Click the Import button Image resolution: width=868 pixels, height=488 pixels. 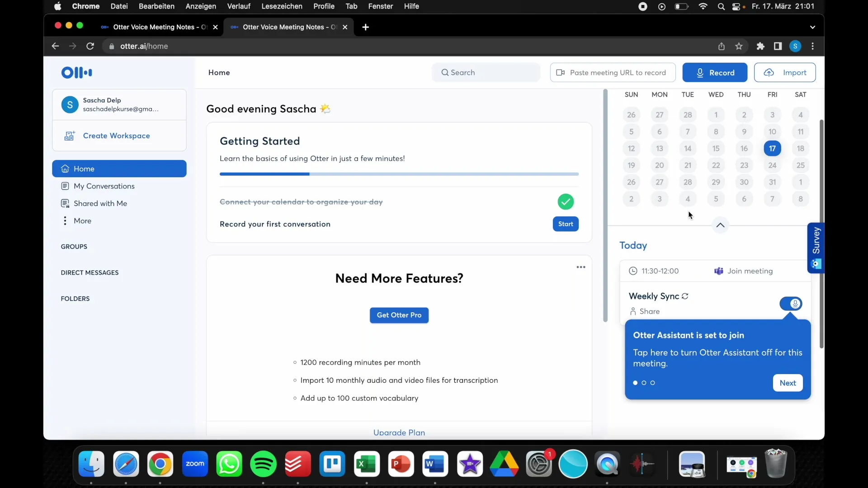(785, 72)
